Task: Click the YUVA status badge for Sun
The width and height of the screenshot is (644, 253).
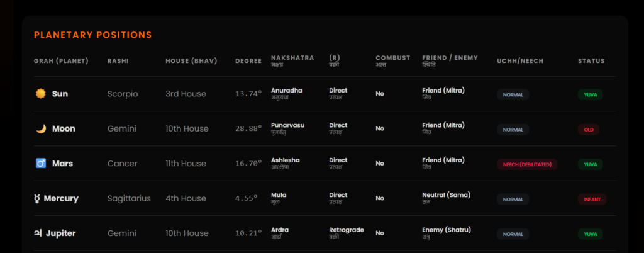Action: tap(590, 94)
